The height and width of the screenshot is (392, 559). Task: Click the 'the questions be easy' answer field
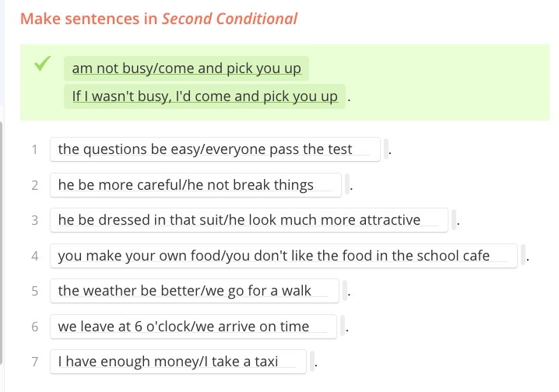click(x=214, y=149)
